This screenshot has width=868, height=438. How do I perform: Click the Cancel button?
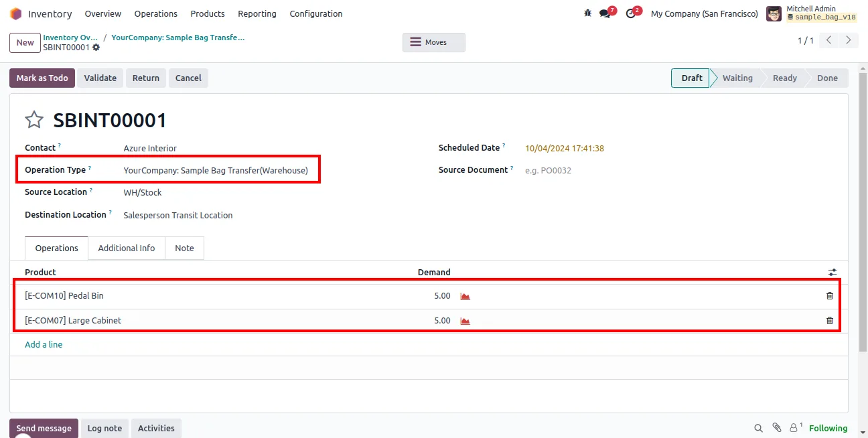pyautogui.click(x=188, y=78)
